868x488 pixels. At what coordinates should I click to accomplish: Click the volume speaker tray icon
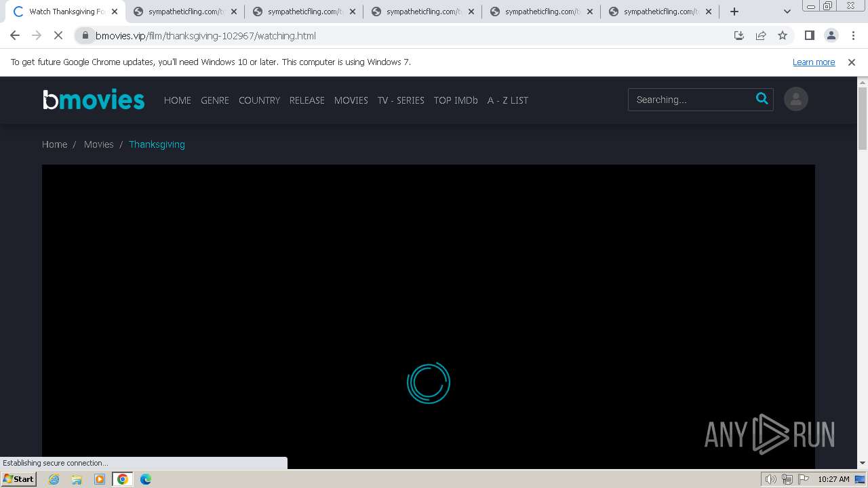click(x=771, y=479)
